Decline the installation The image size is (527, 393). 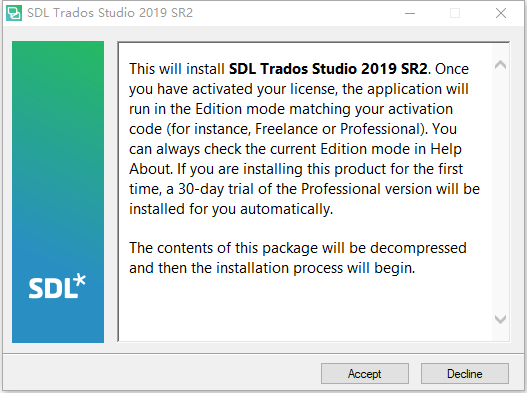[465, 374]
